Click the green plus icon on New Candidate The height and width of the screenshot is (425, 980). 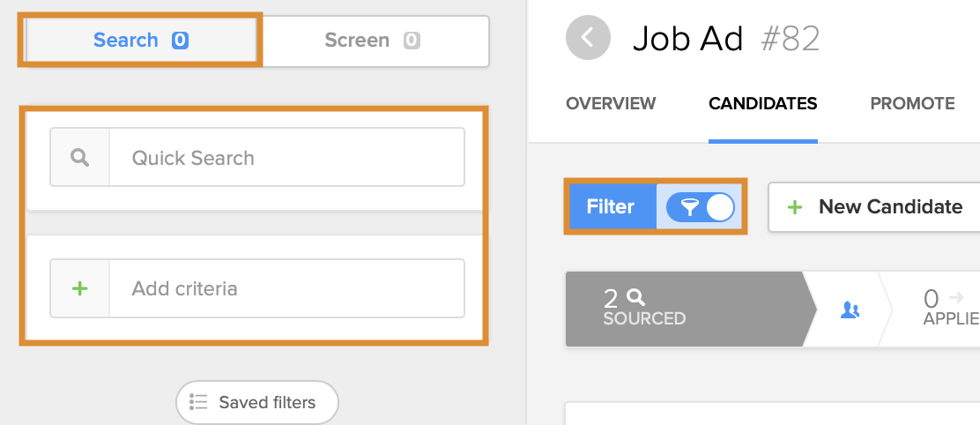[x=795, y=207]
